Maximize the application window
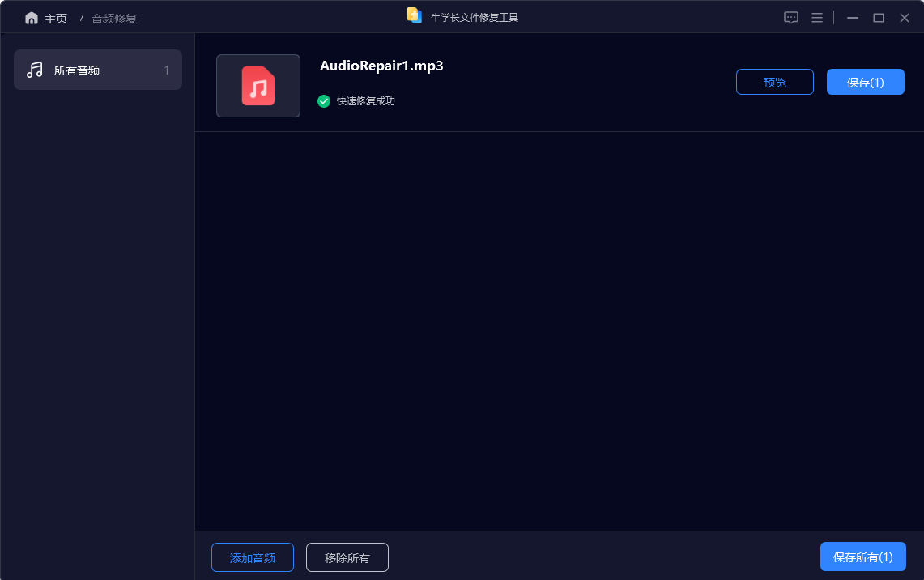Screen dimensions: 924x580 (878, 18)
